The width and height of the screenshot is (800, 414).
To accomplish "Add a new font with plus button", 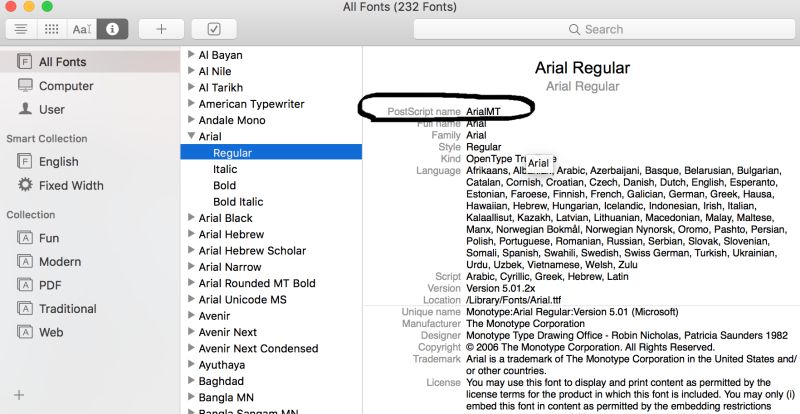I will [161, 29].
